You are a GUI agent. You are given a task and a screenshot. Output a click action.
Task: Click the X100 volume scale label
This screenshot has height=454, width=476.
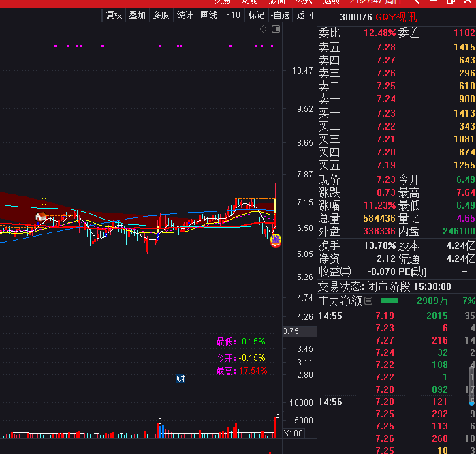[x=293, y=434]
